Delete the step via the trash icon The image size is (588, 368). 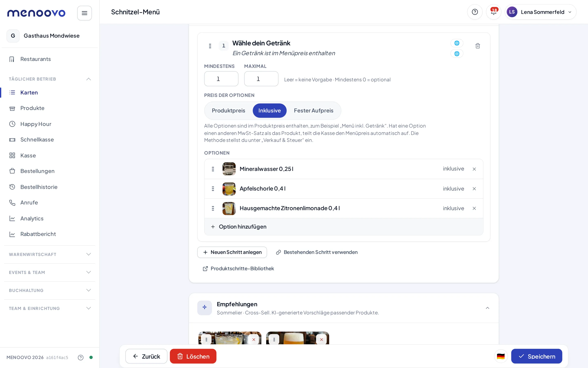click(478, 46)
